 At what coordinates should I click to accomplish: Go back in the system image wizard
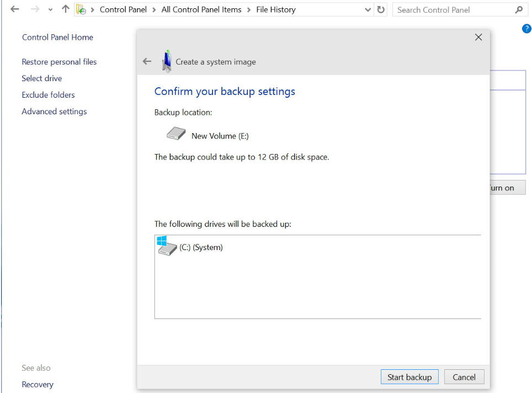pos(147,61)
